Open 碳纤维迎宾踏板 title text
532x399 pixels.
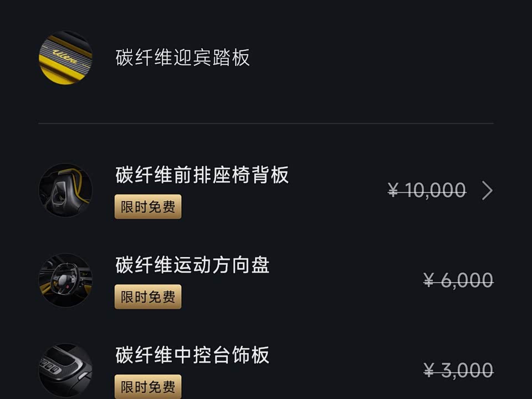(183, 58)
